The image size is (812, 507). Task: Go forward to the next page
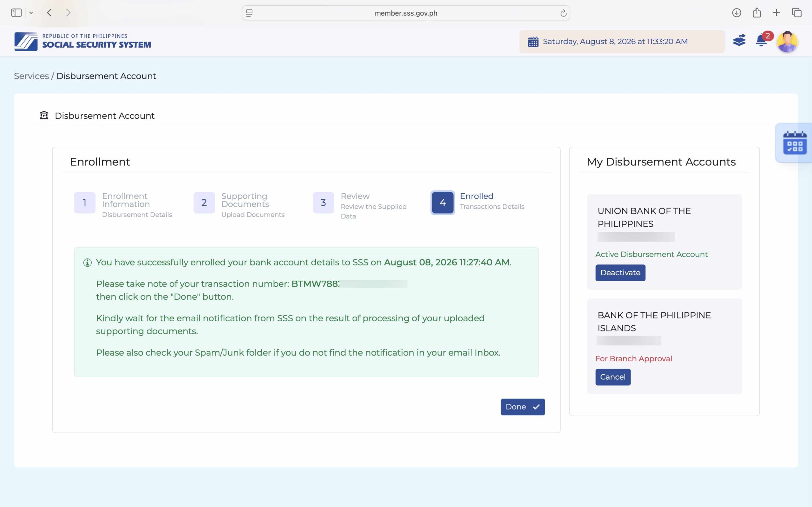point(68,13)
